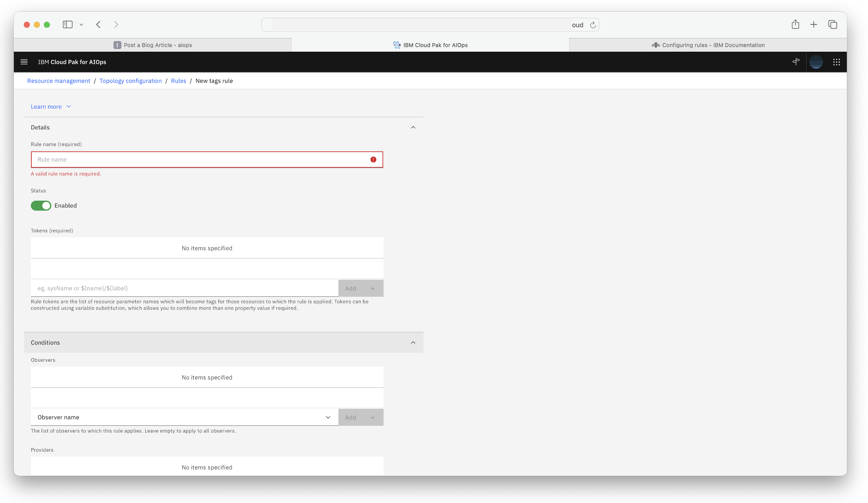Open the guided tours signpost icon
The height and width of the screenshot is (503, 868).
point(796,62)
